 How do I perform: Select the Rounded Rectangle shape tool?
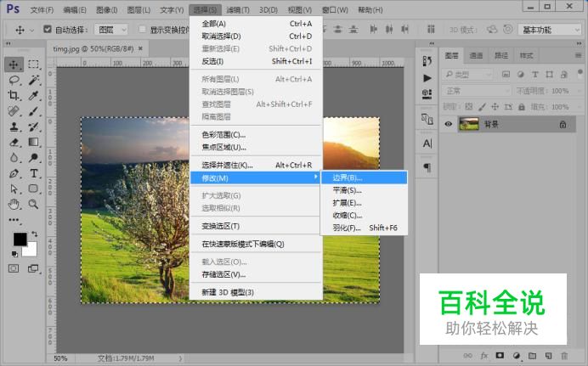click(x=33, y=189)
